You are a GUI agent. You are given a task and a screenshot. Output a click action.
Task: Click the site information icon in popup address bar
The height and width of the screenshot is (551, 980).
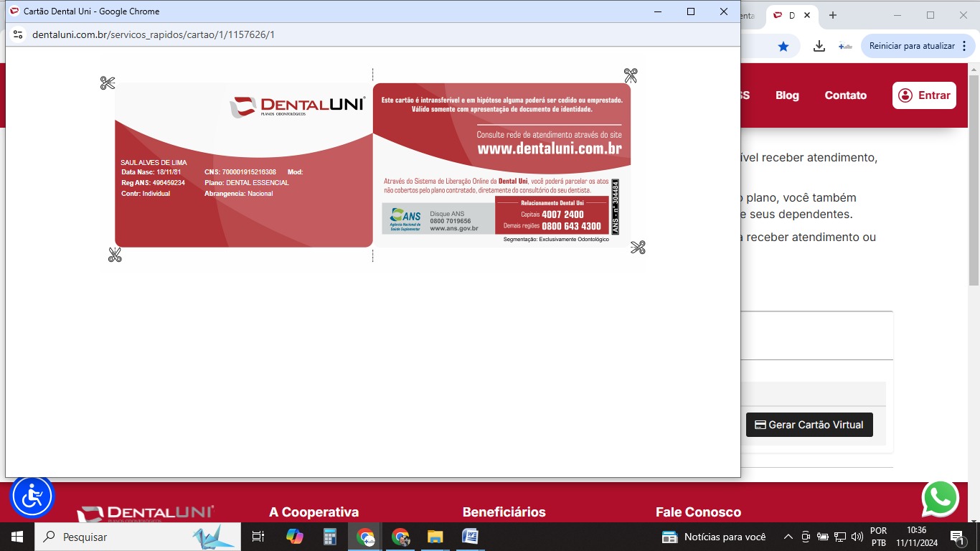[18, 34]
